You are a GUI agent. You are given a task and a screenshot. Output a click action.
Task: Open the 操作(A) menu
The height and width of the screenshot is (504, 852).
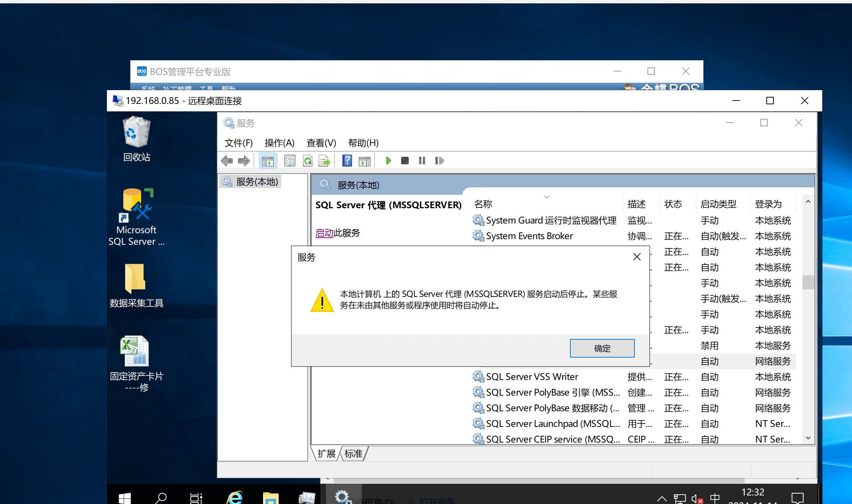coord(279,143)
